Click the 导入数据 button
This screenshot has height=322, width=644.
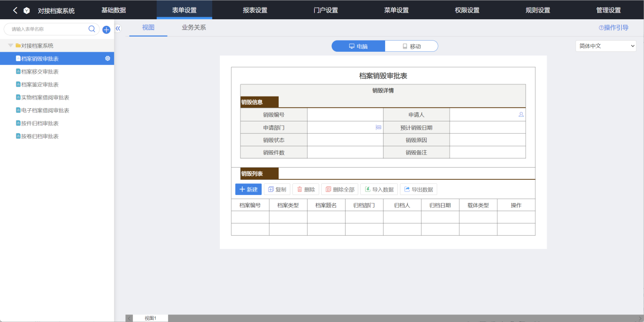click(379, 189)
